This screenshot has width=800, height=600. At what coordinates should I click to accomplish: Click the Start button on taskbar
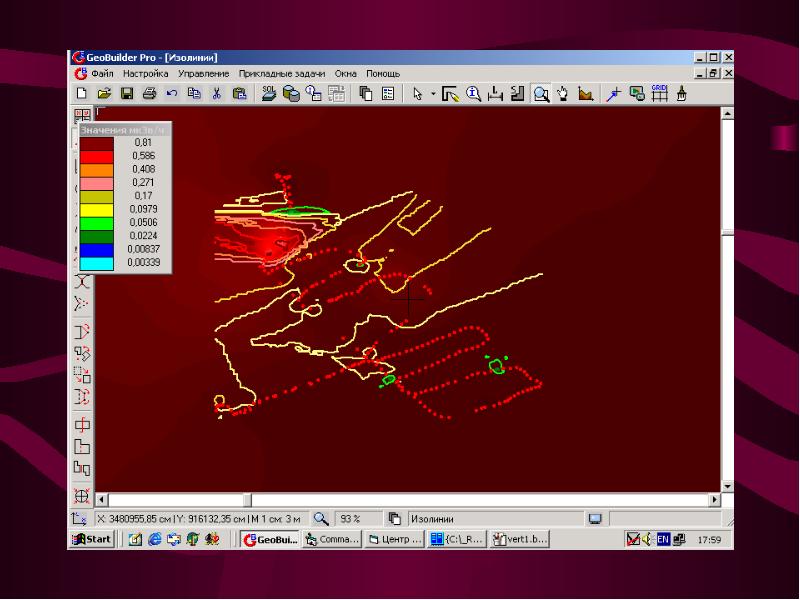pyautogui.click(x=91, y=540)
